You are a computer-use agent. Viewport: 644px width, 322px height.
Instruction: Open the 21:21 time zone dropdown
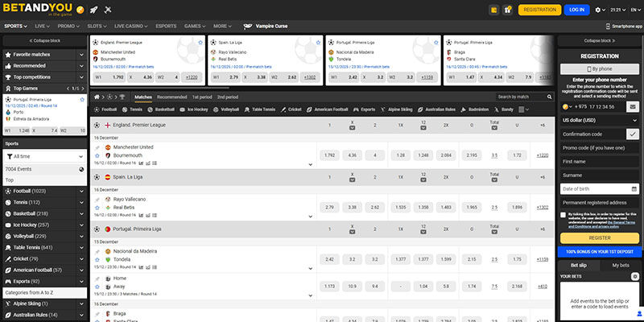[x=617, y=10]
